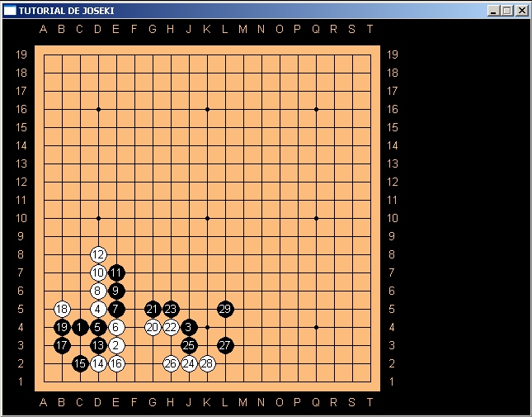Screen dimensions: 532x417
Task: Click white stone numbered 24
Action: pyautogui.click(x=189, y=363)
